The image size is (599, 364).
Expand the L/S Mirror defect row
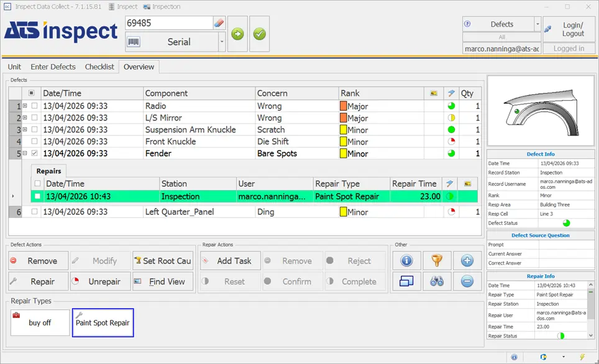point(25,117)
